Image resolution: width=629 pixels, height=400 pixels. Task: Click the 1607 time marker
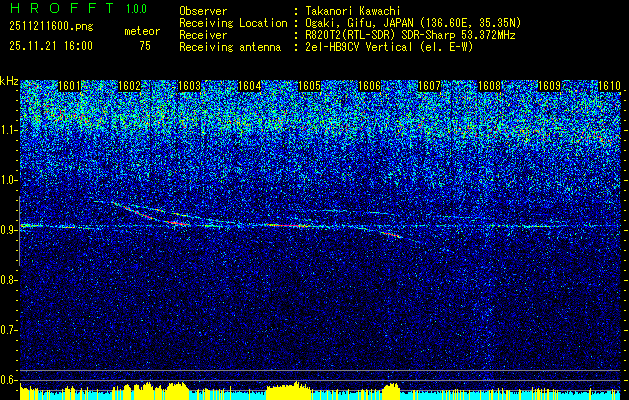tap(429, 86)
